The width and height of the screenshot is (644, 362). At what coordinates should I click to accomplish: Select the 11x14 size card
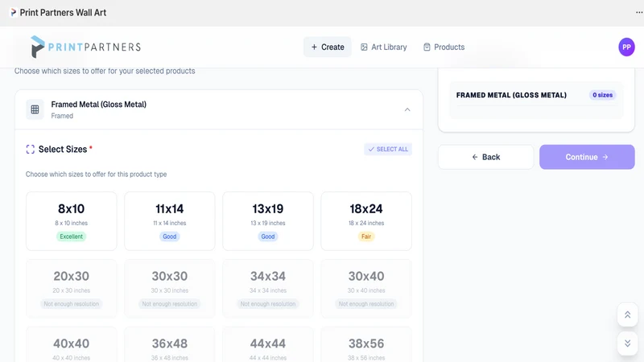pos(170,221)
